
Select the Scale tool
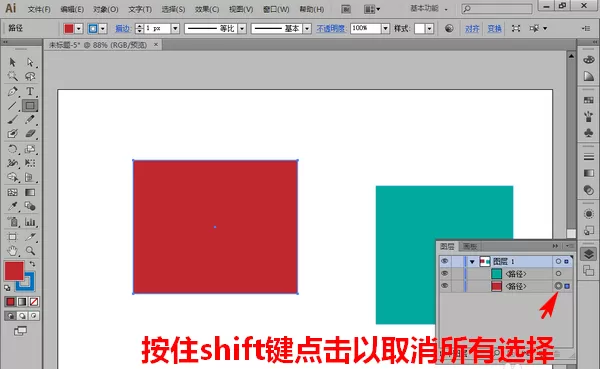click(30, 149)
